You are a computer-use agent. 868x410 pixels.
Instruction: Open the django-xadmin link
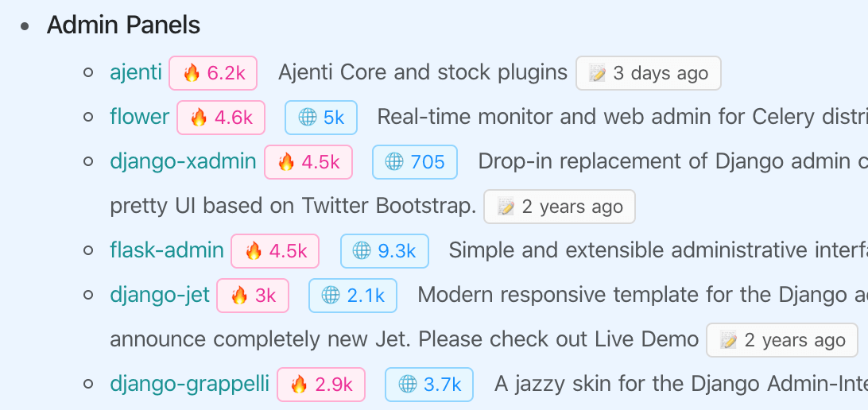pyautogui.click(x=184, y=161)
